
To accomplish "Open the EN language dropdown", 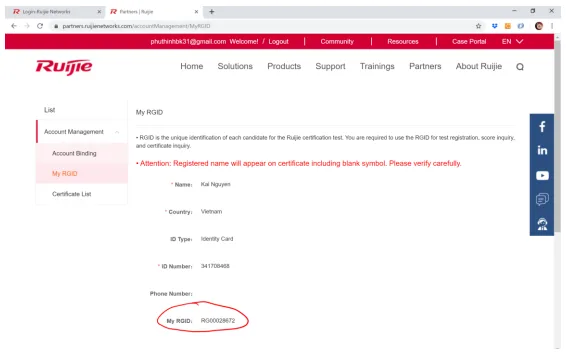I will click(x=512, y=42).
